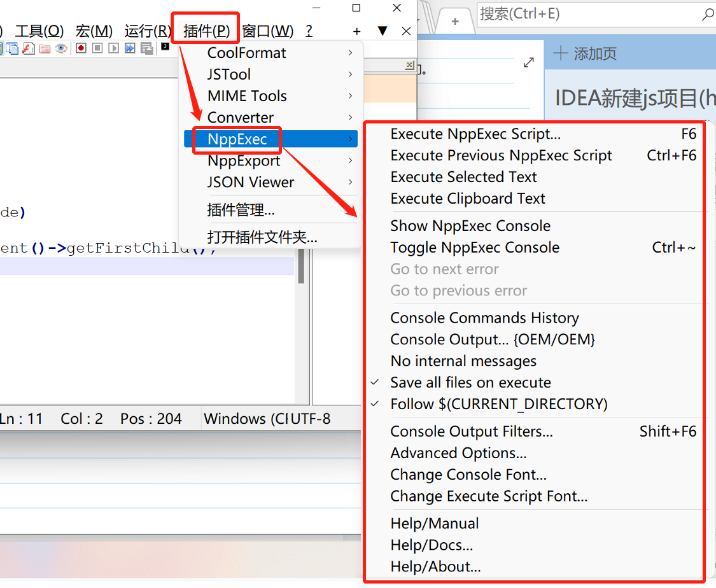The image size is (716, 588).
Task: Click the X icon after the triangle
Action: [406, 31]
